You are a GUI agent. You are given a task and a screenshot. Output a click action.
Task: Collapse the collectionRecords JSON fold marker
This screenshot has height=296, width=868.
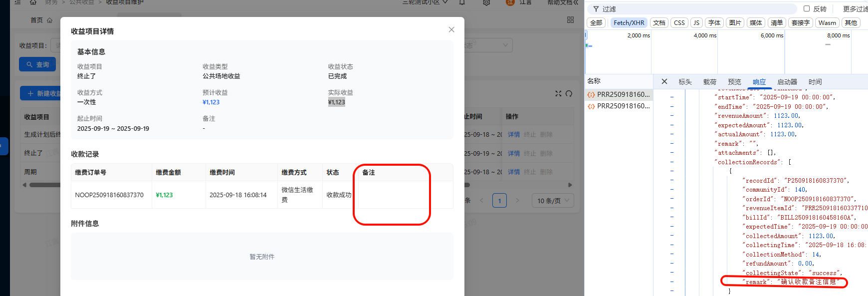point(672,162)
